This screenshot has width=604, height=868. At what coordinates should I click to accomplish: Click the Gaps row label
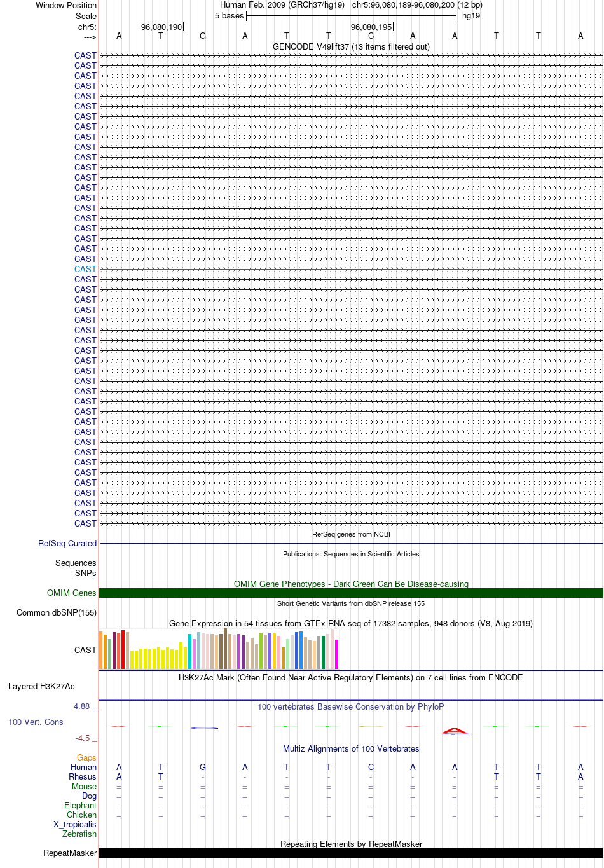pyautogui.click(x=86, y=757)
